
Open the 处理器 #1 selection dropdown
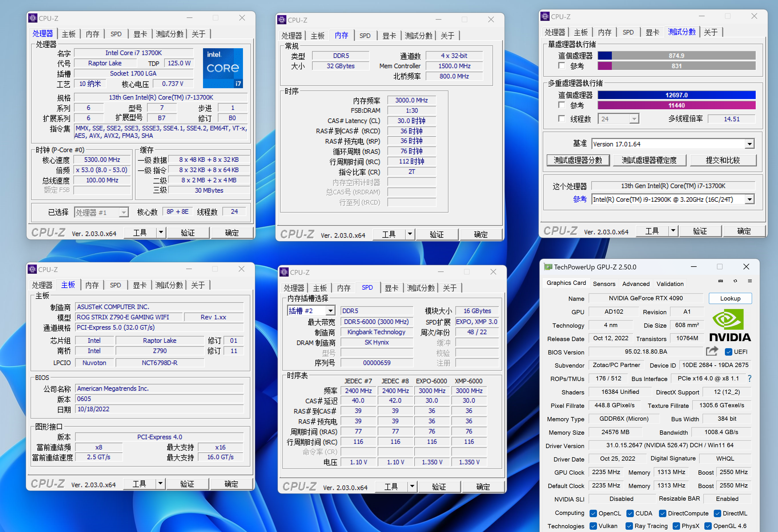click(x=124, y=212)
